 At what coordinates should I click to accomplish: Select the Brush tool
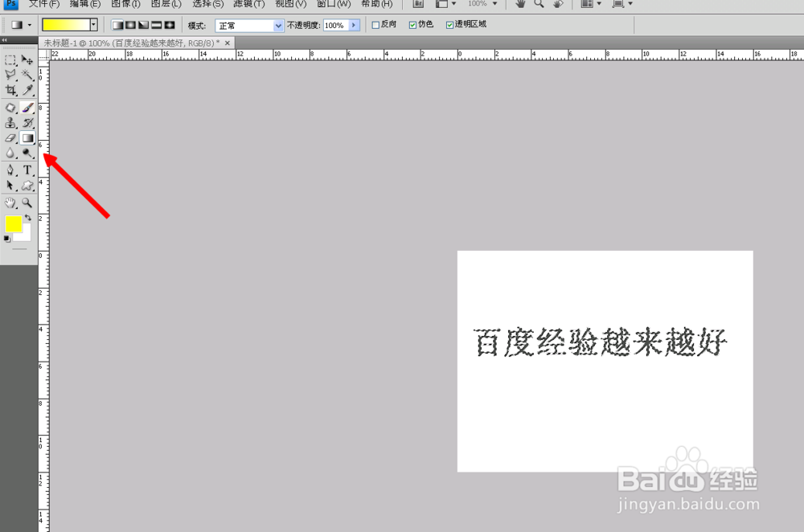point(27,107)
